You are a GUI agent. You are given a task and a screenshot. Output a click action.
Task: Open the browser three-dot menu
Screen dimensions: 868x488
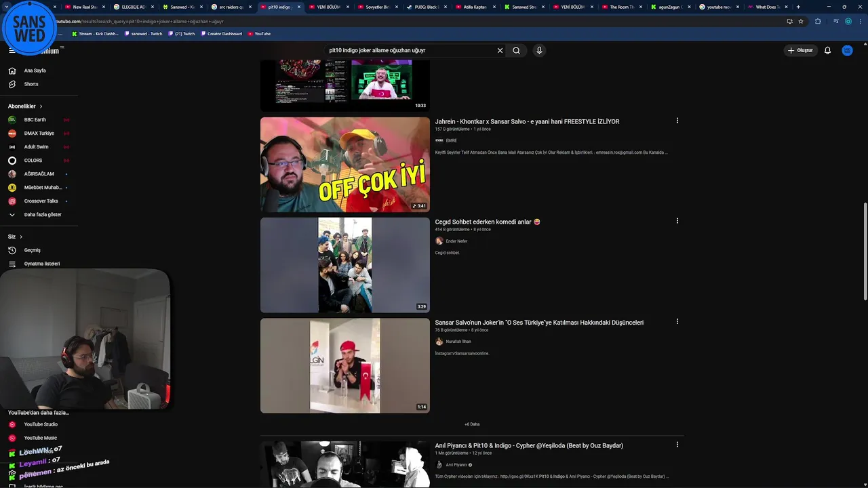click(x=860, y=21)
